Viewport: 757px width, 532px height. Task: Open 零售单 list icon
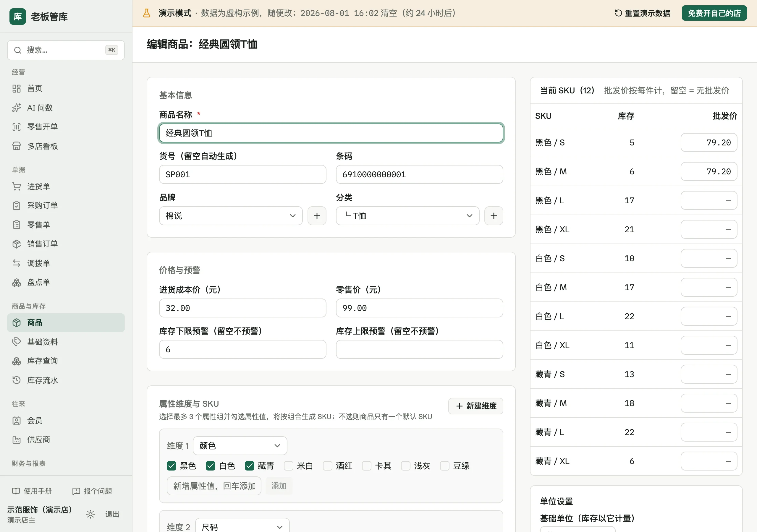(17, 225)
